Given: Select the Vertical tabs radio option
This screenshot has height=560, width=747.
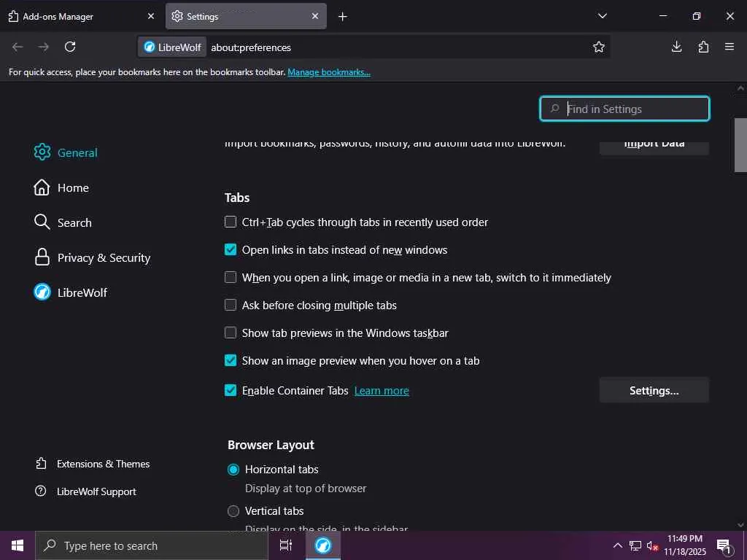Looking at the screenshot, I should [233, 511].
